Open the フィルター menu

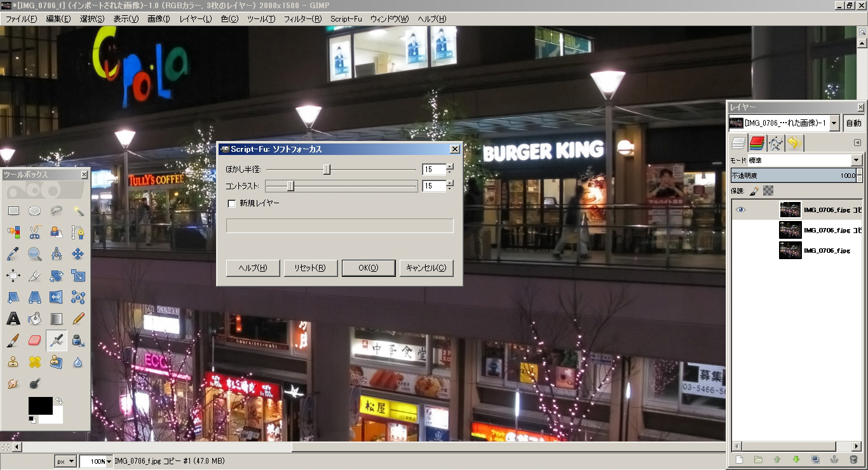click(x=302, y=19)
